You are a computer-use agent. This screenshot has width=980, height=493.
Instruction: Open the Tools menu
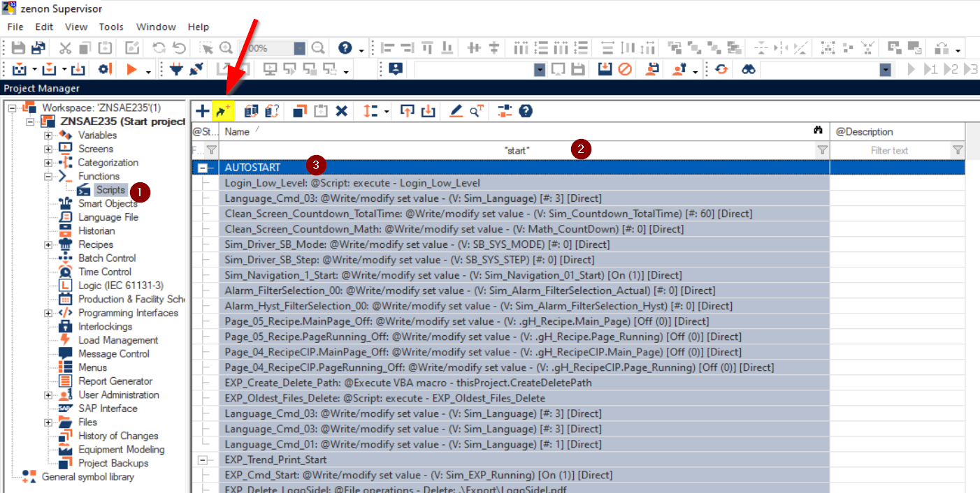coord(111,27)
